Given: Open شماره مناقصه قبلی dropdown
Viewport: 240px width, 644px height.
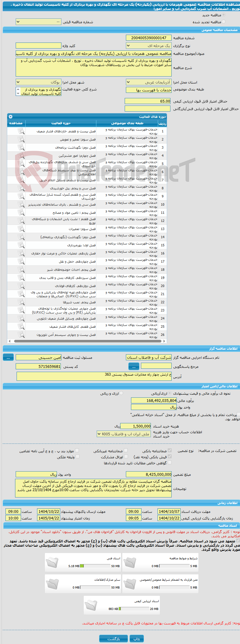Looking at the screenshot, I should tap(38, 22).
